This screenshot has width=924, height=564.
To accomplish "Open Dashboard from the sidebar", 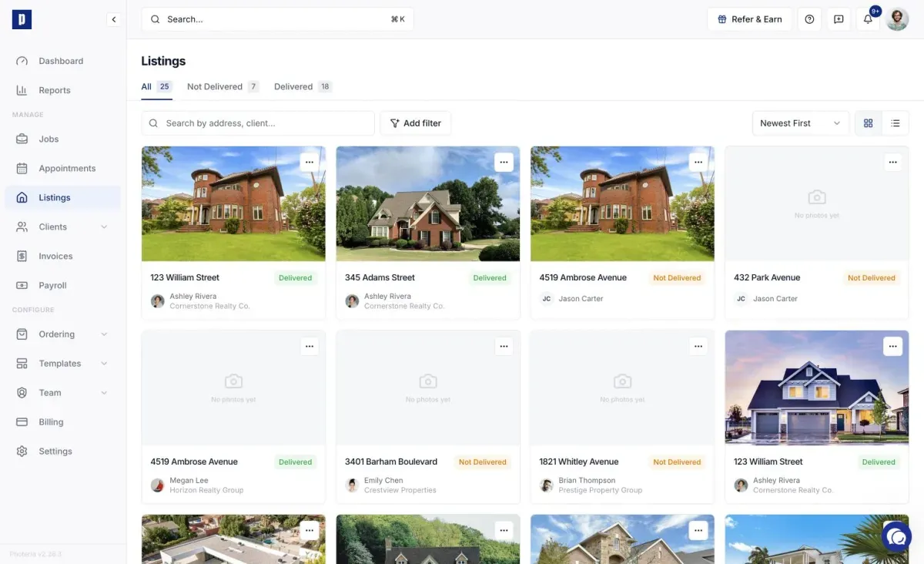I will click(x=62, y=61).
